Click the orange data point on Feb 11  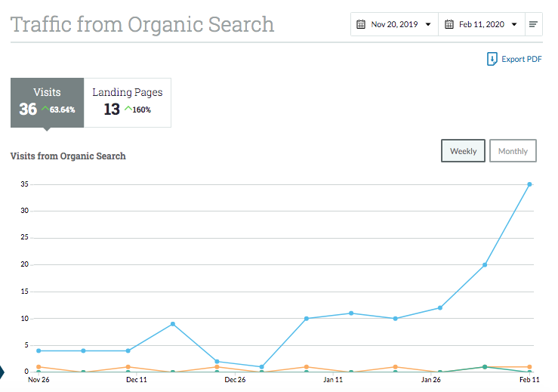529,367
